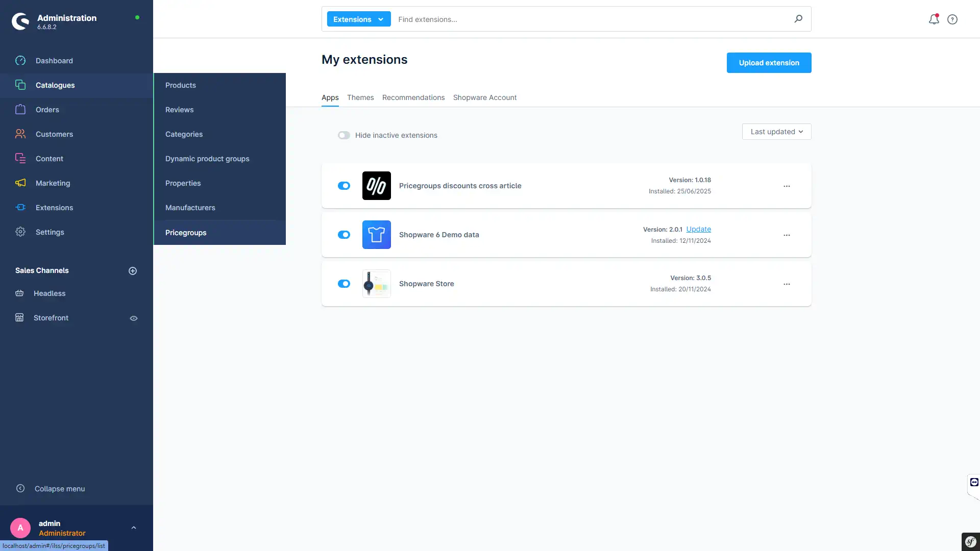Click the admin avatar circle
The image size is (980, 551).
pyautogui.click(x=20, y=528)
